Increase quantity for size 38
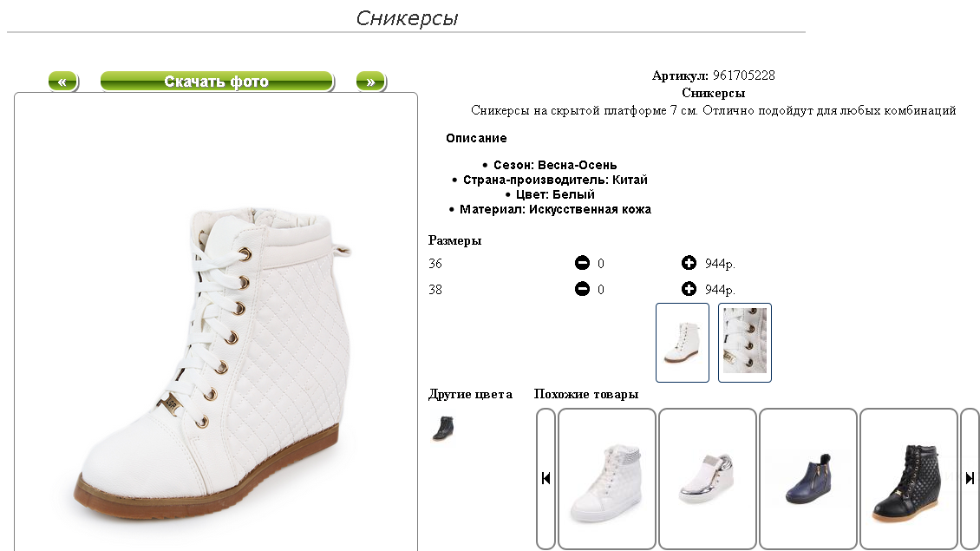This screenshot has height=551, width=980. [689, 289]
